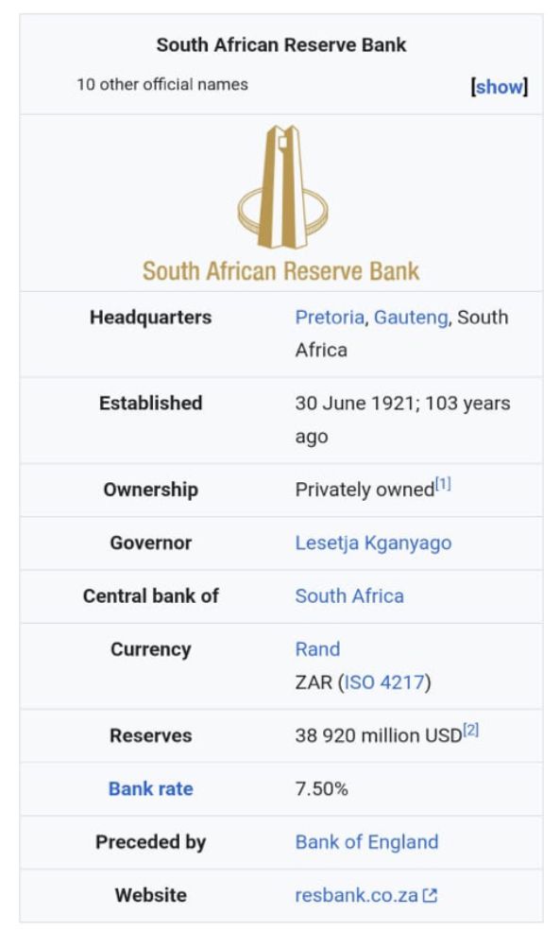The width and height of the screenshot is (560, 948).
Task: Click the external link icon beside resbank.co.za
Action: [x=430, y=895]
